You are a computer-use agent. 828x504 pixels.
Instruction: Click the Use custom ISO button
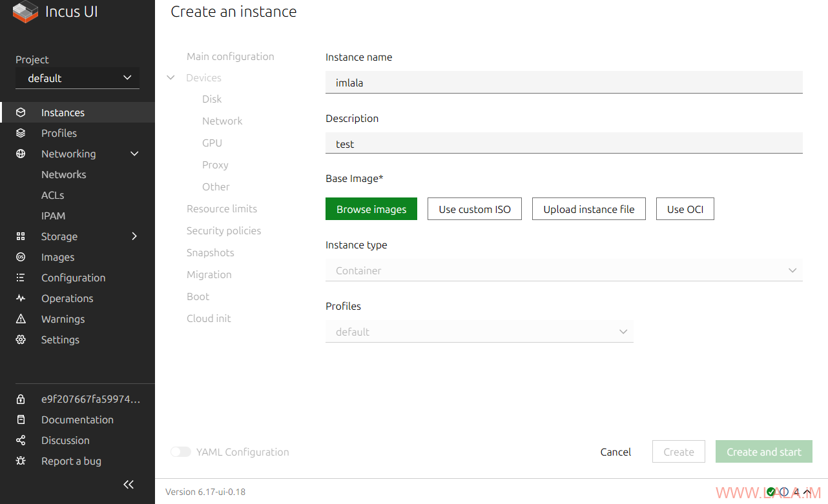474,209
